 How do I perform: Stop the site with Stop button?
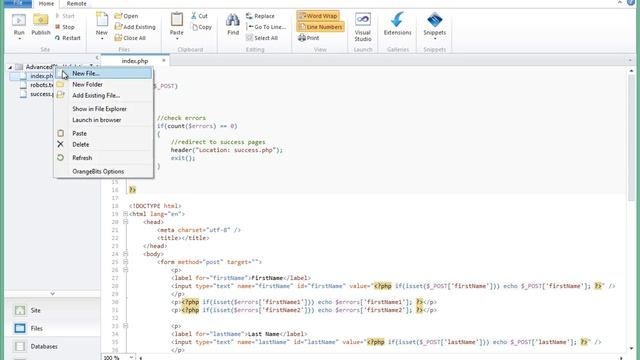(65, 27)
